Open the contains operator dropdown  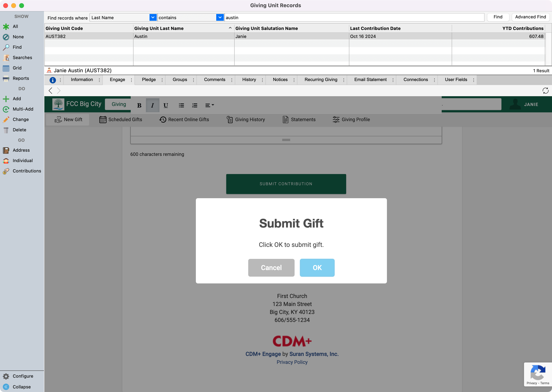(220, 17)
